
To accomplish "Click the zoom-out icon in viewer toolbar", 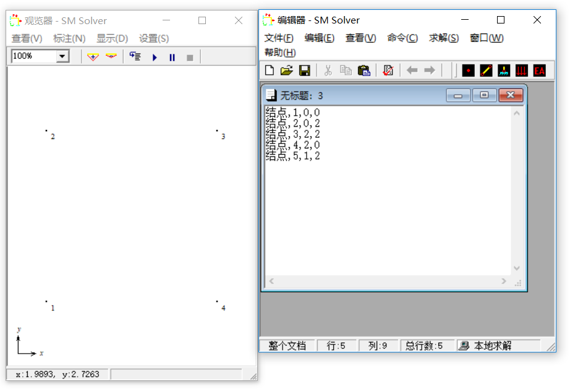I will coord(111,57).
